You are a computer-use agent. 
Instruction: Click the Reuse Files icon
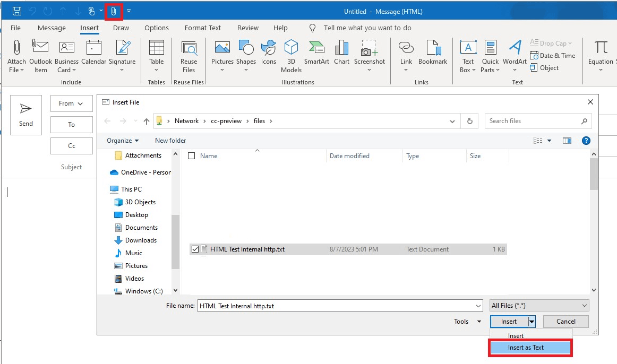click(x=189, y=56)
